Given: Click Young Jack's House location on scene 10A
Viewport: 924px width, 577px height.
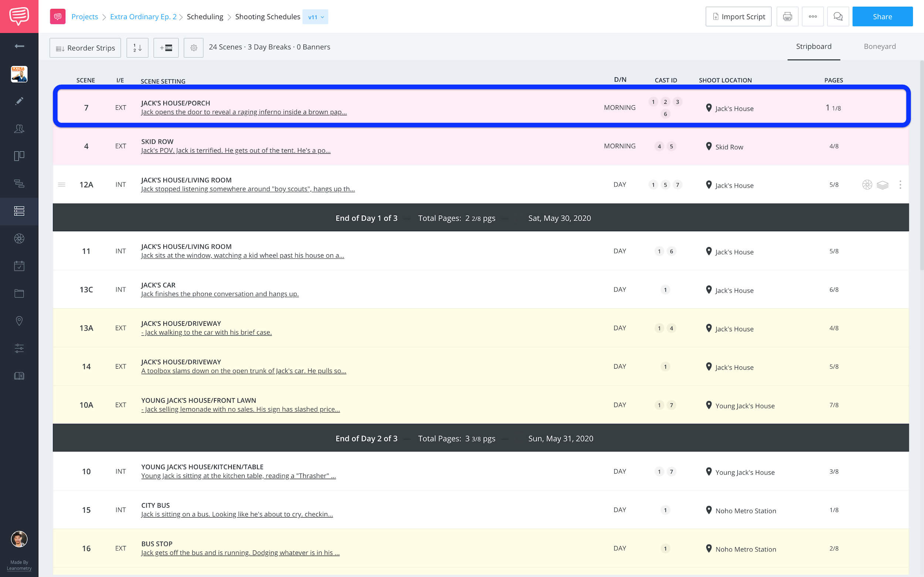Looking at the screenshot, I should click(745, 406).
